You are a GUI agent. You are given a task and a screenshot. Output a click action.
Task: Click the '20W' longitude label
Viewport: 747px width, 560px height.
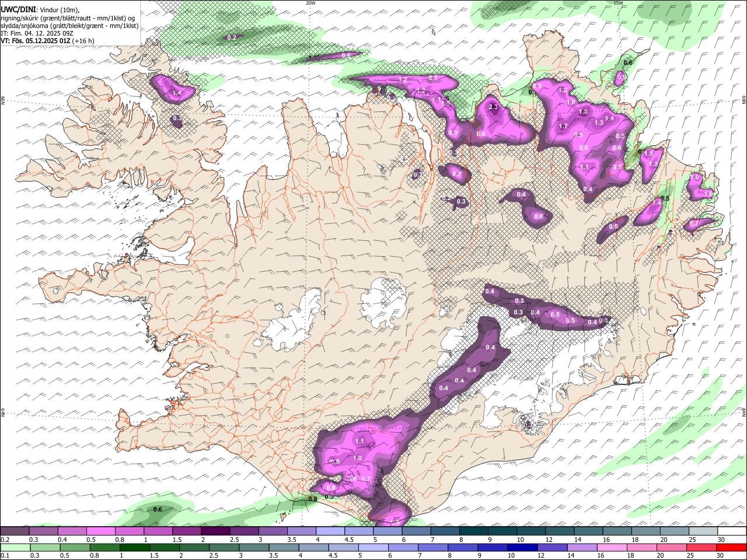(x=310, y=3)
